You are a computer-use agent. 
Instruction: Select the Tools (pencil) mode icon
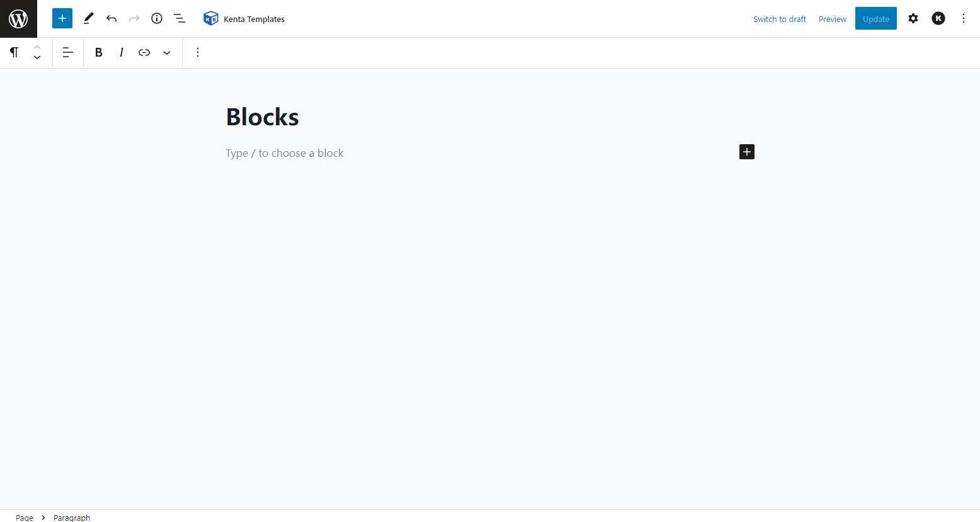coord(88,18)
